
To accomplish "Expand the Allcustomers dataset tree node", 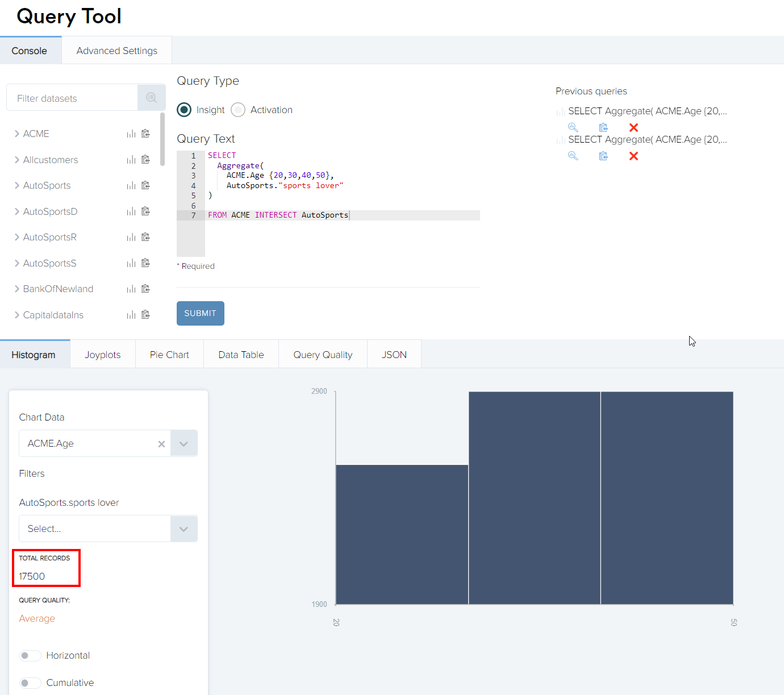I will [17, 160].
